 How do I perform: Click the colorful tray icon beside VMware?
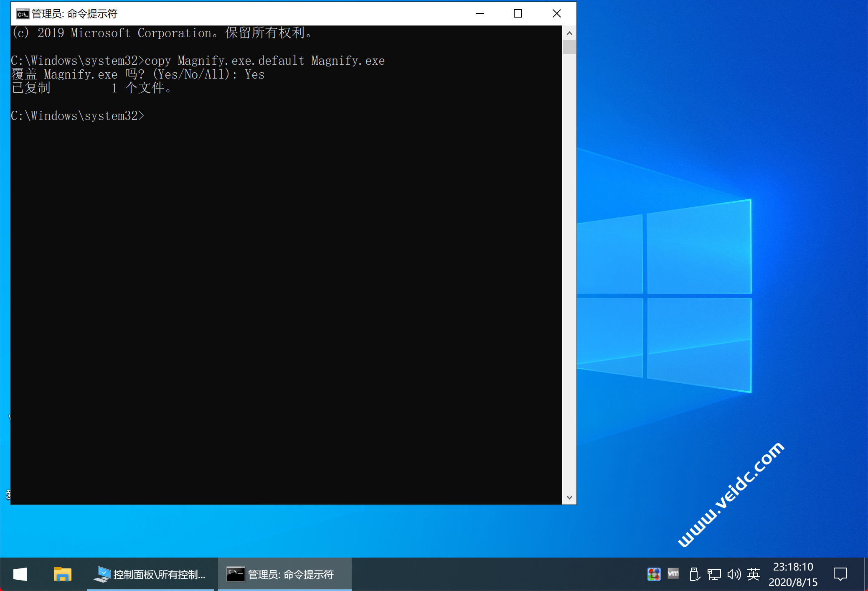(654, 574)
